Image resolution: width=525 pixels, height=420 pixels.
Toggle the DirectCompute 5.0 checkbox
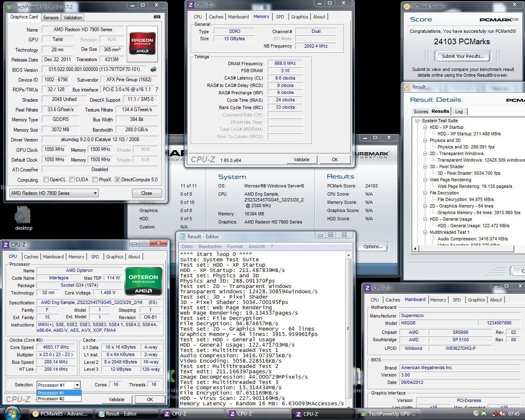tap(118, 180)
